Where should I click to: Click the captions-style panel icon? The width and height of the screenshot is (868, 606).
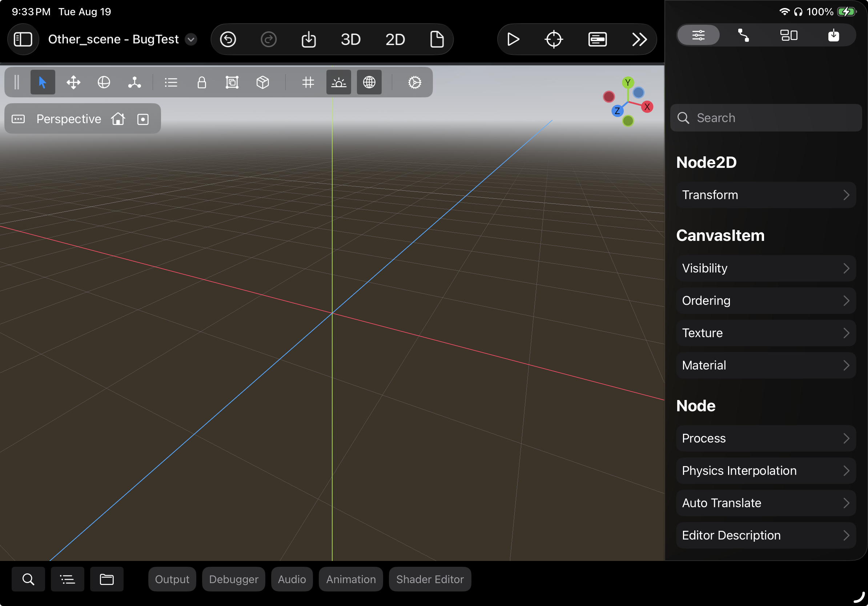pyautogui.click(x=597, y=39)
